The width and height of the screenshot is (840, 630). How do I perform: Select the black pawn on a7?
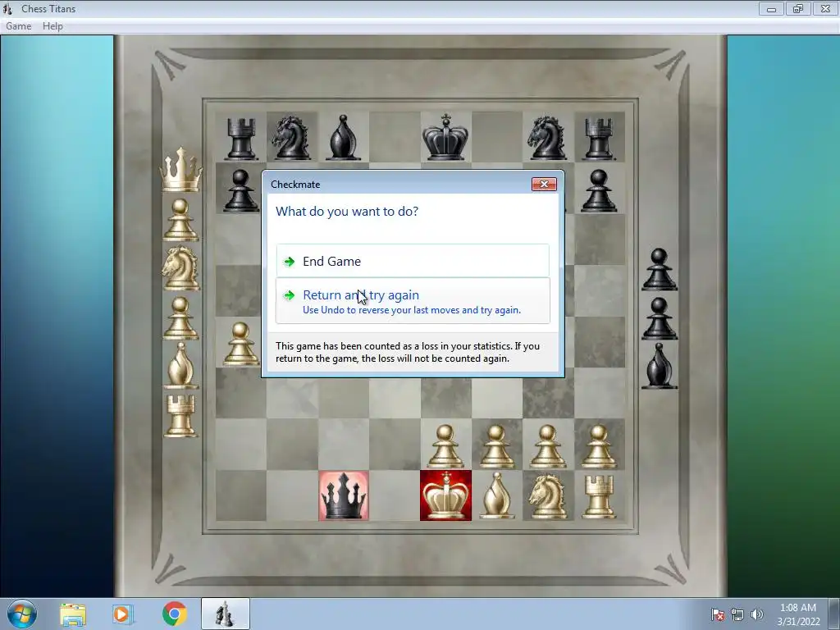240,190
